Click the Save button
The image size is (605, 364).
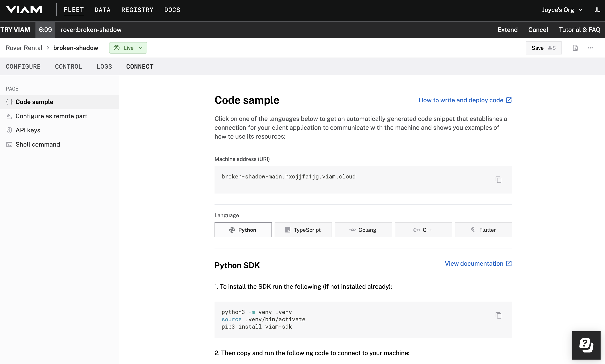point(544,48)
